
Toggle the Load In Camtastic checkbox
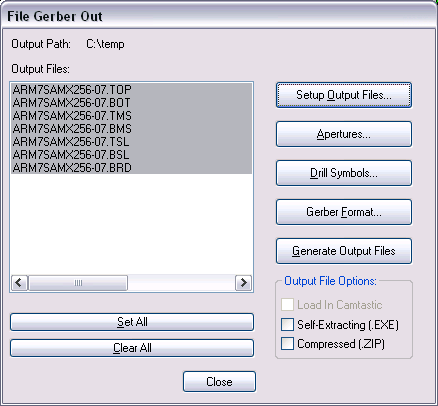pos(287,305)
